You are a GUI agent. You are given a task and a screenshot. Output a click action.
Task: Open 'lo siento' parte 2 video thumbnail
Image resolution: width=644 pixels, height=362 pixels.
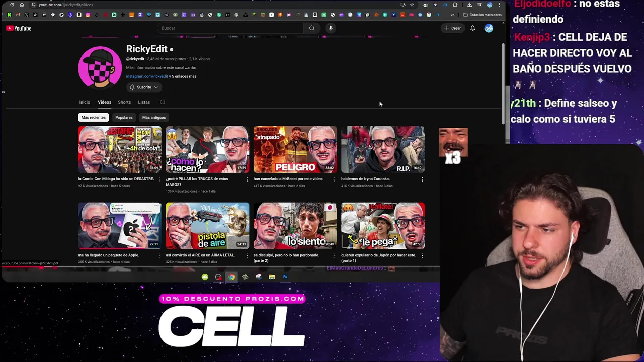(295, 226)
